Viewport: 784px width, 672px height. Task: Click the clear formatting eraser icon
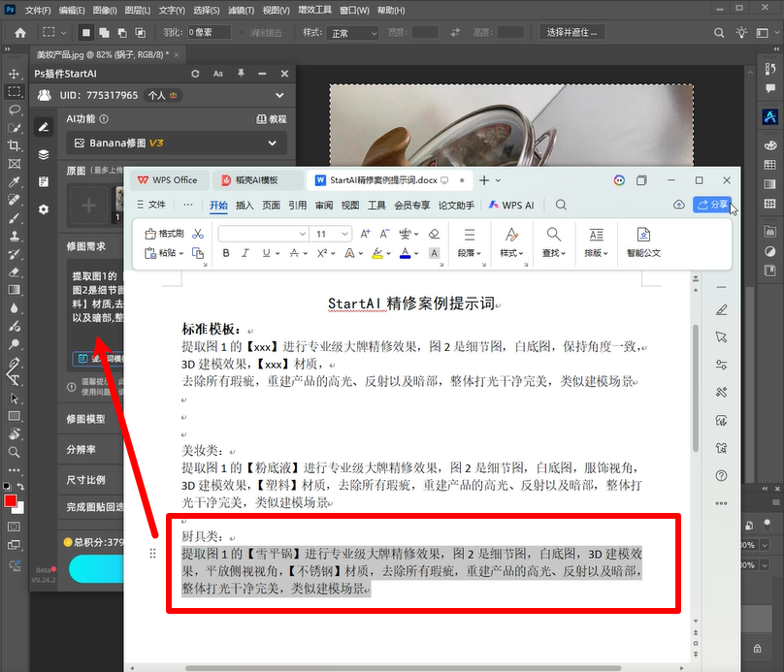pos(434,234)
